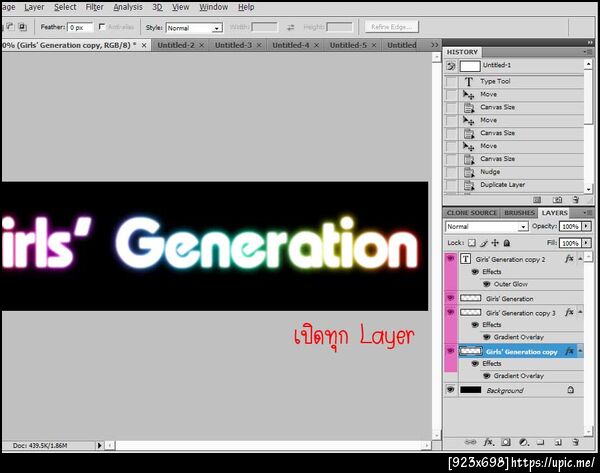Create new fill or adjustment layer
Image resolution: width=600 pixels, height=473 pixels.
pos(524,442)
